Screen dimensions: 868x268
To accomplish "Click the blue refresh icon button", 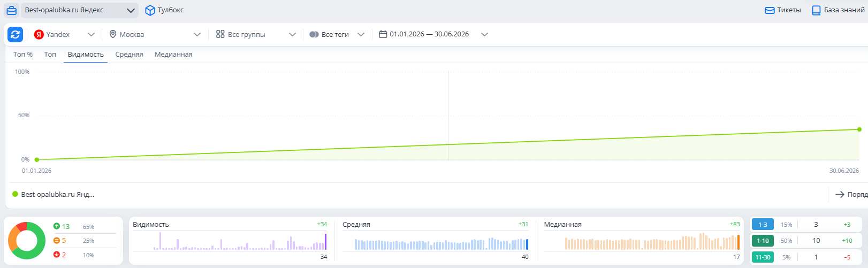I will 15,34.
